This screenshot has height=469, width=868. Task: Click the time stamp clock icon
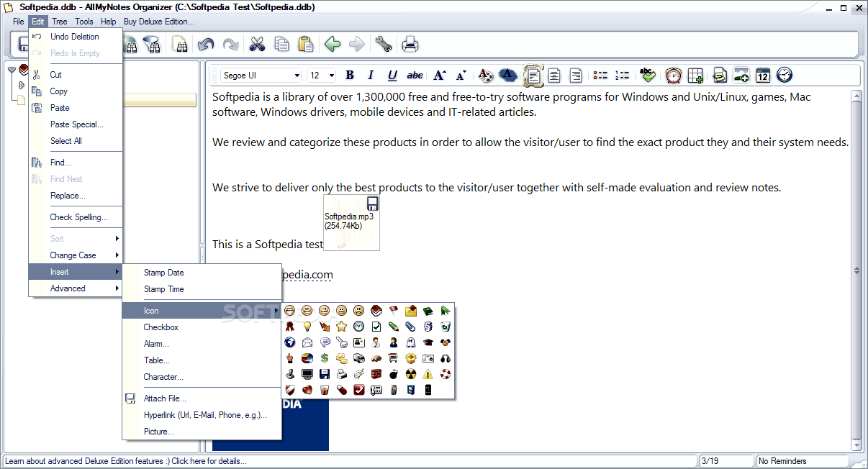point(785,75)
